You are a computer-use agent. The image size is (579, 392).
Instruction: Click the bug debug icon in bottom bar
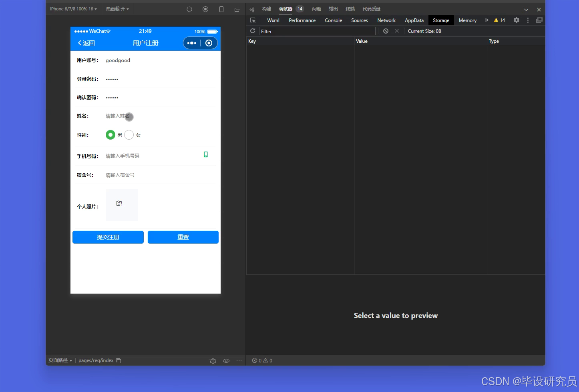pos(213,361)
